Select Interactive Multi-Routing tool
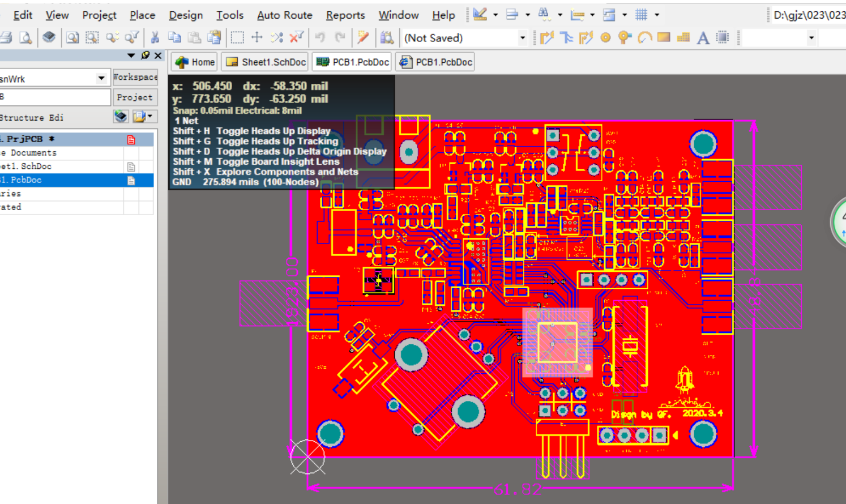 [x=586, y=38]
